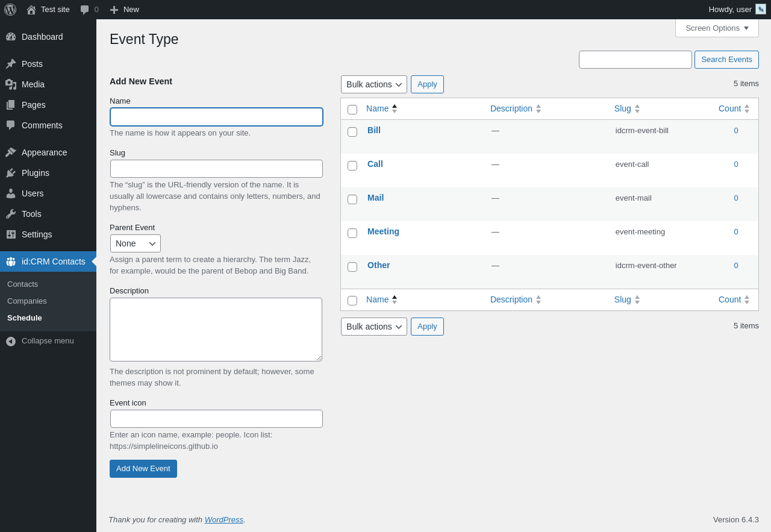
Task: Click the plus icon beside New
Action: click(114, 10)
